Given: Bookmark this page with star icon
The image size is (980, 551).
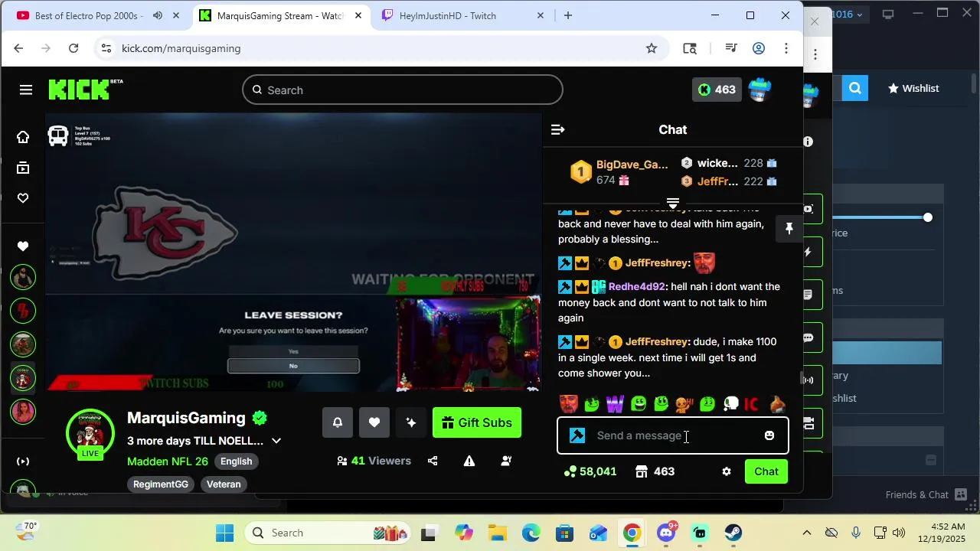Looking at the screenshot, I should pyautogui.click(x=652, y=48).
